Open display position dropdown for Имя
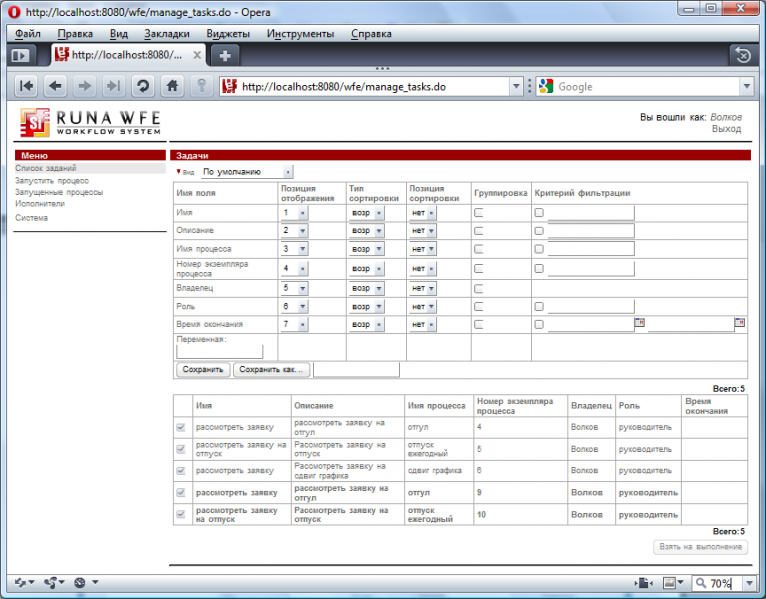 pos(295,213)
